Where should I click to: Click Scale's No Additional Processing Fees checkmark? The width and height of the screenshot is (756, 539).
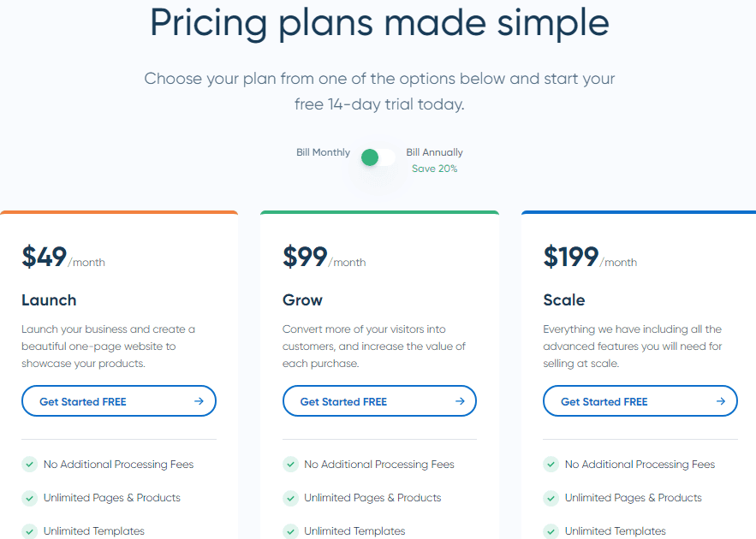[551, 465]
